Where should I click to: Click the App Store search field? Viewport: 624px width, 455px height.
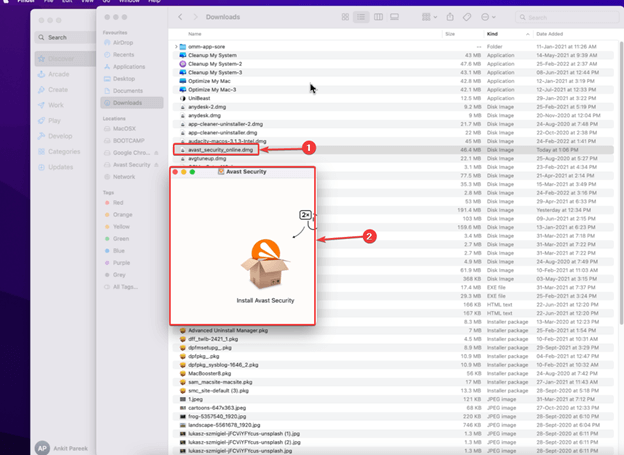(x=66, y=37)
